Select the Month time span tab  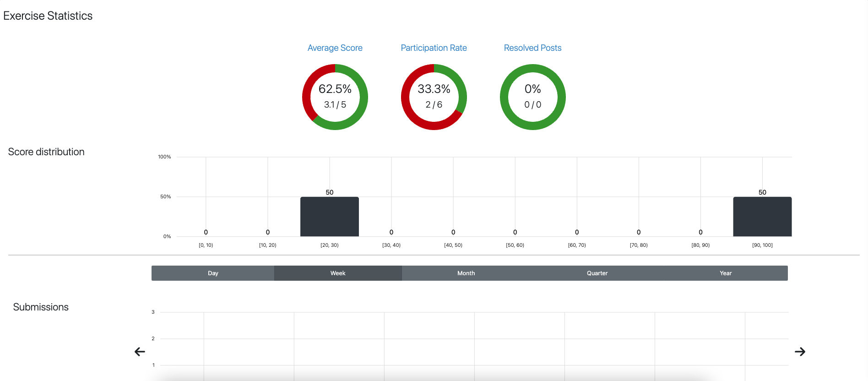pos(466,273)
